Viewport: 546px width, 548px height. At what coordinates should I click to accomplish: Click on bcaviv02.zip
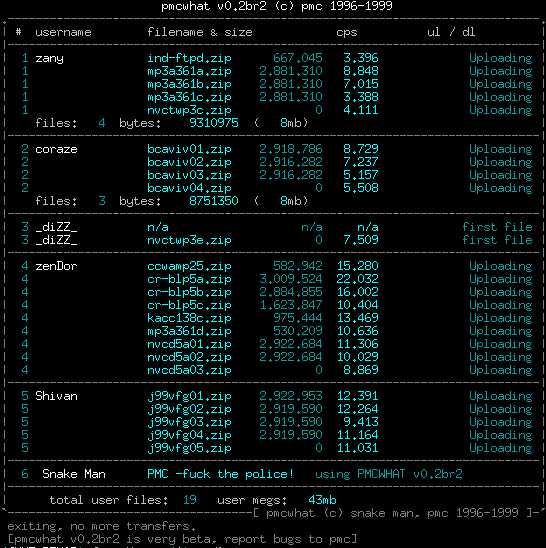coord(189,162)
